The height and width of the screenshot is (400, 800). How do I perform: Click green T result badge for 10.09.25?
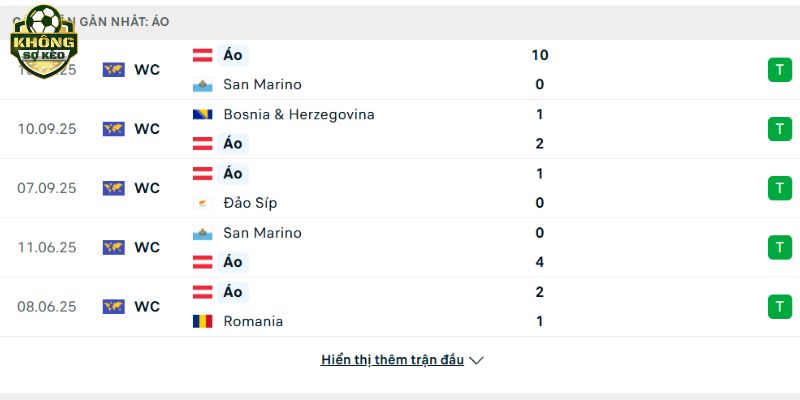779,129
